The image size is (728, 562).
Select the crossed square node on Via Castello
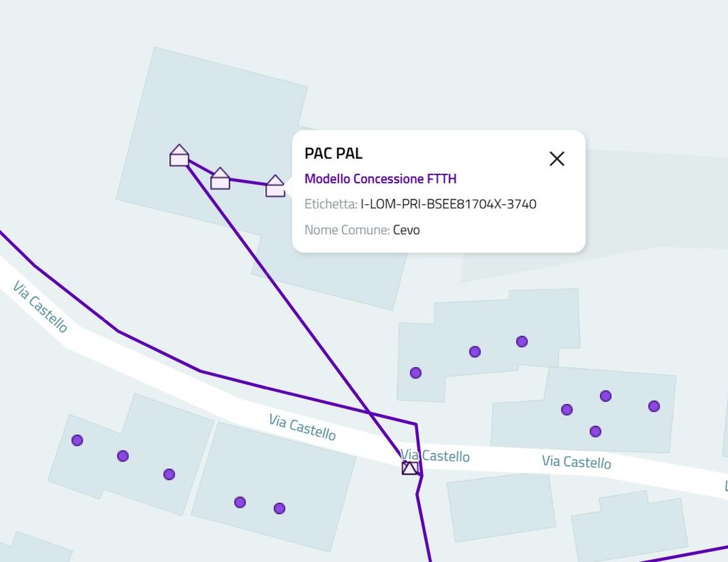tap(409, 467)
